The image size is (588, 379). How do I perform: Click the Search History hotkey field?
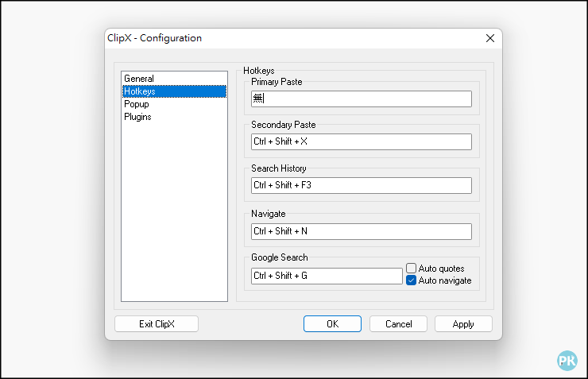point(362,186)
